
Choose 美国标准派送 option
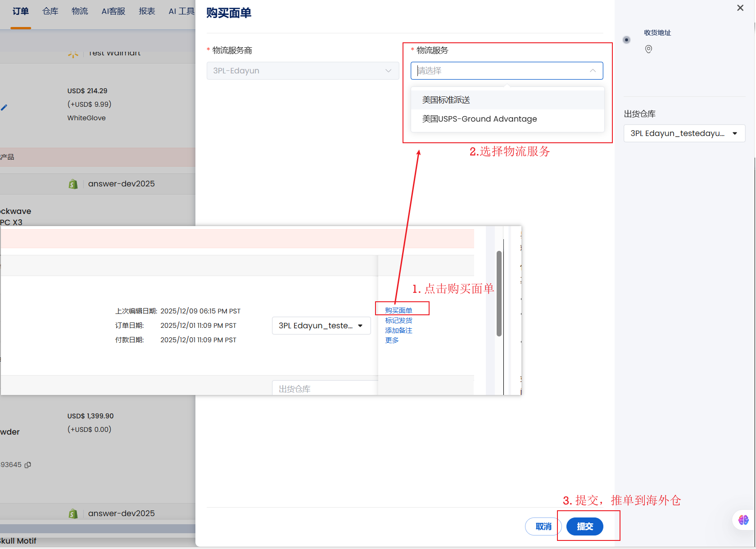[x=446, y=100]
